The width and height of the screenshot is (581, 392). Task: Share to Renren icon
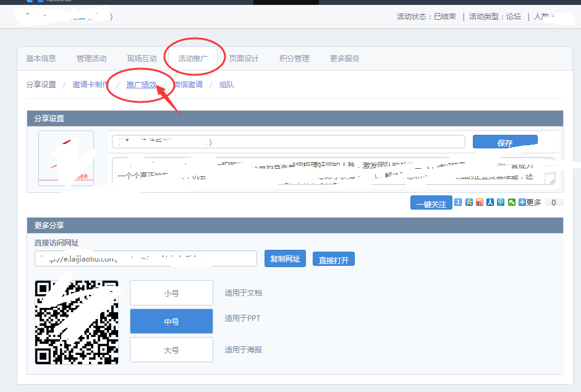pos(490,202)
